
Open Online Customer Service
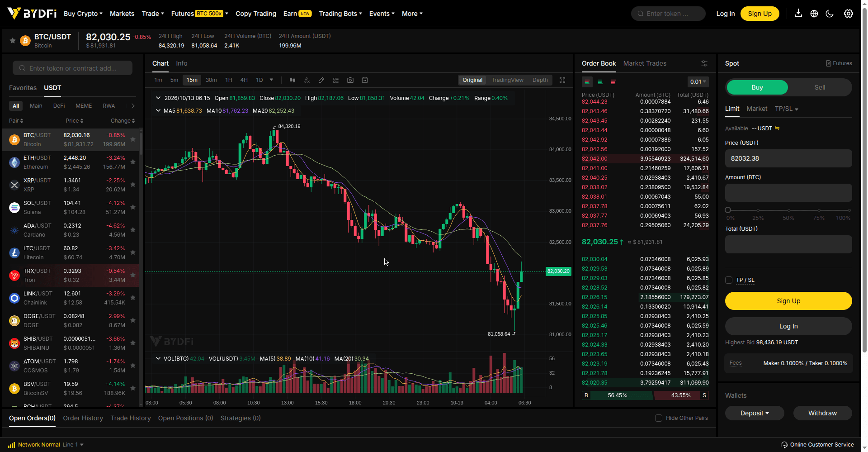pyautogui.click(x=817, y=445)
